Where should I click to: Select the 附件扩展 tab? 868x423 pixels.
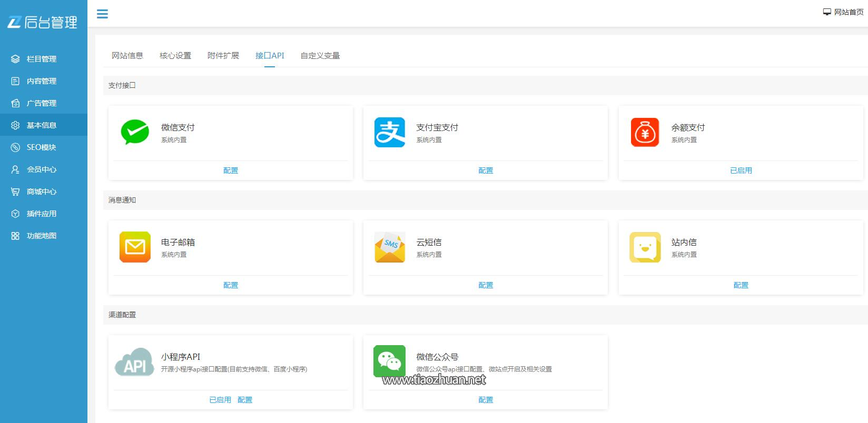tap(223, 56)
